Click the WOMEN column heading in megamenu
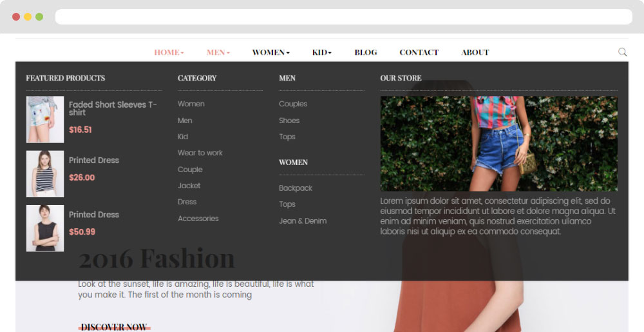644x332 pixels. tap(293, 162)
